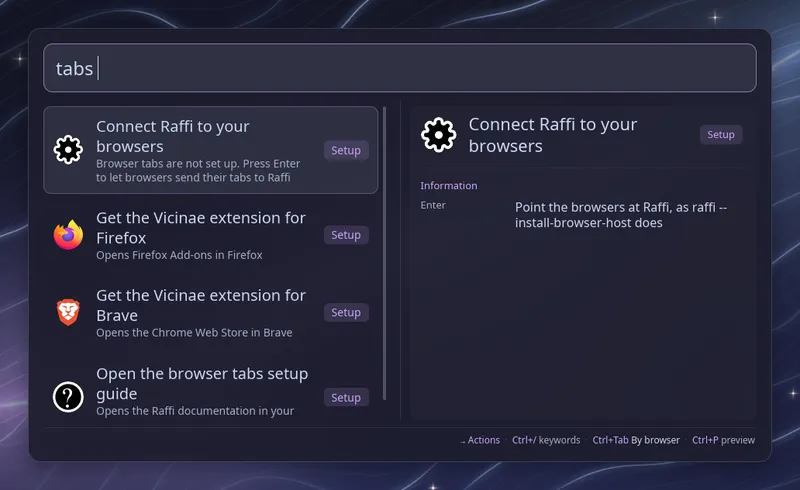Click "Opens the Chrome Web Store in Brave" subtitle

coord(194,332)
